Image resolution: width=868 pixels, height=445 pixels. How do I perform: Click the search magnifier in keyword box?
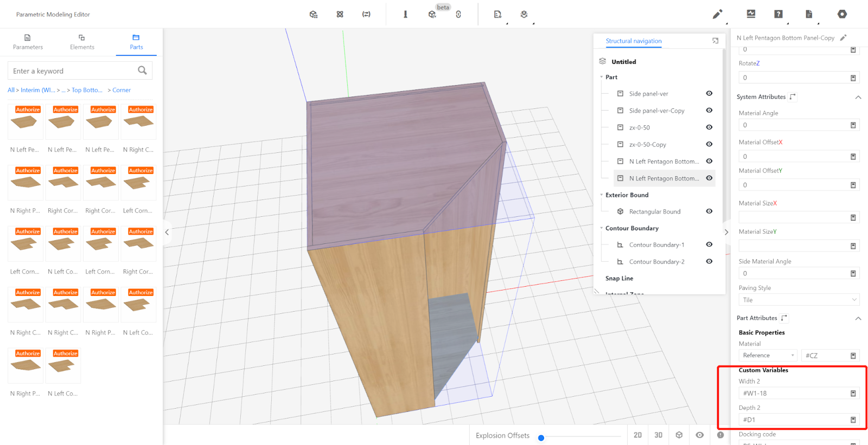142,70
